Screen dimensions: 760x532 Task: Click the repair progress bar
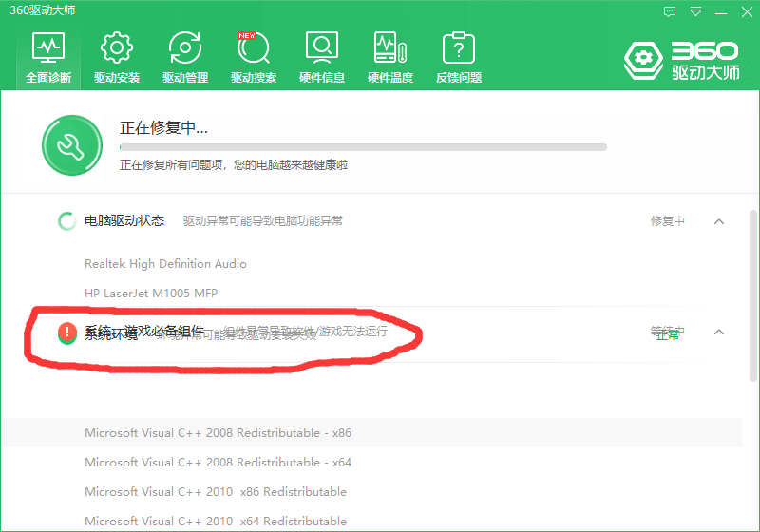tap(363, 147)
